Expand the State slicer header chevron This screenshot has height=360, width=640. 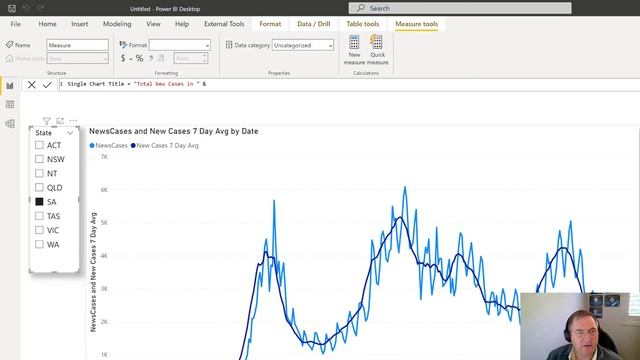[70, 133]
